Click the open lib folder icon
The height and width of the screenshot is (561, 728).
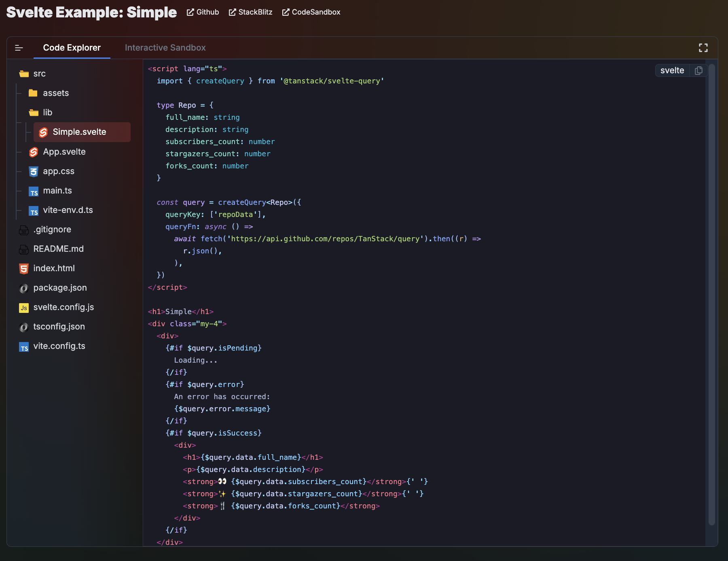coord(34,113)
